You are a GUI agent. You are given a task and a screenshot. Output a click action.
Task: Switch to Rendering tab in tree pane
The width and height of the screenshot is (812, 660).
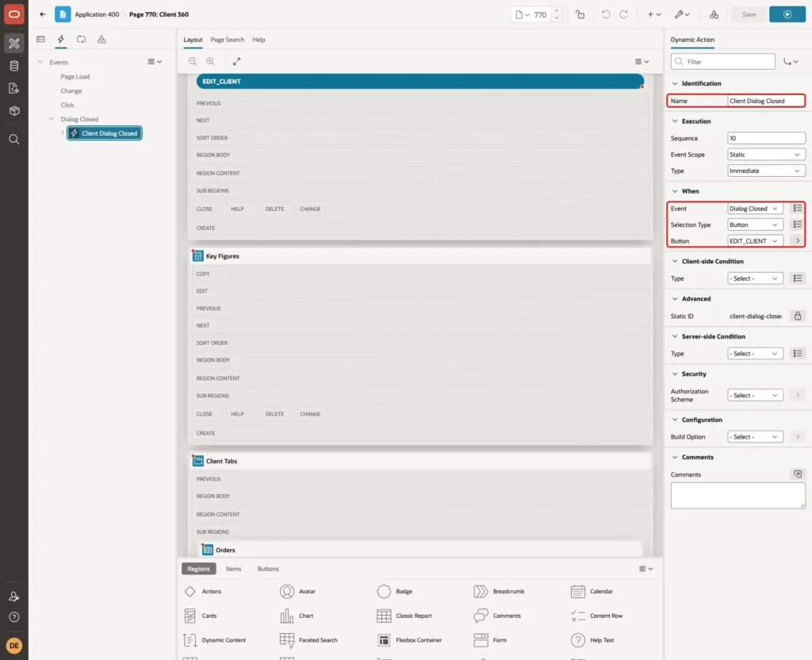(40, 40)
